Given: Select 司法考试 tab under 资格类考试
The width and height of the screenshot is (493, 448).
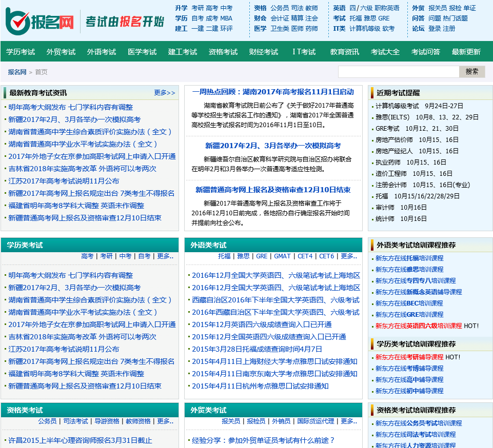Looking at the screenshot, I should click(76, 421).
